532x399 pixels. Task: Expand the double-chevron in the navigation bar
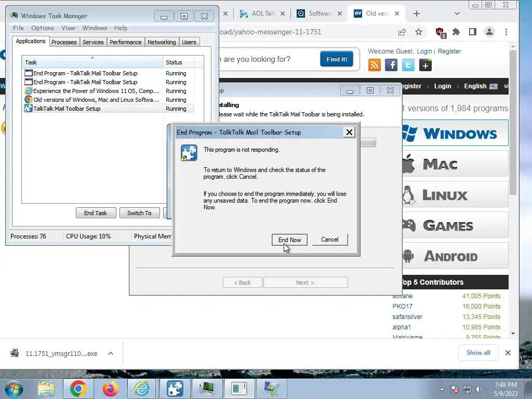(x=506, y=86)
